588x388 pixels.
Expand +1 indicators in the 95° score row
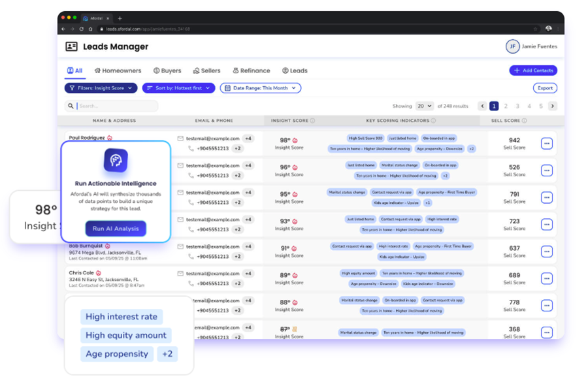427,202
